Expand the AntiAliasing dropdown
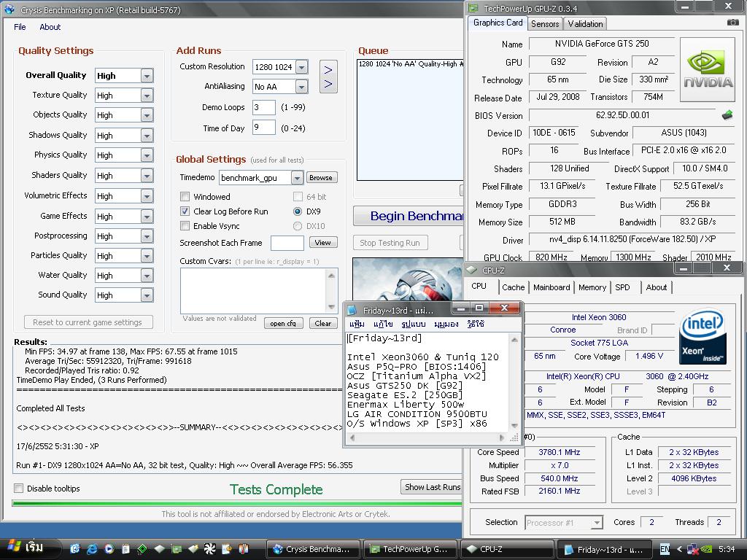 coord(301,87)
